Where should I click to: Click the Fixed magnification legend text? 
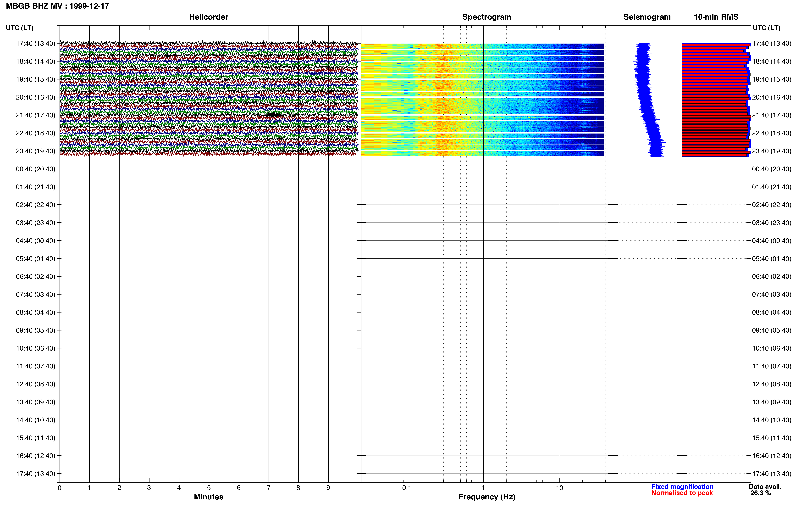point(682,487)
